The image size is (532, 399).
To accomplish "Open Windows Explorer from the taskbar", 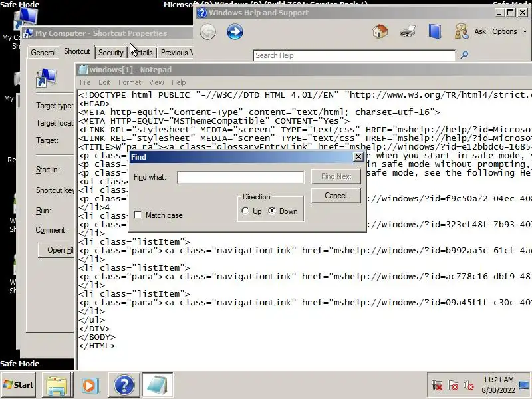I will (57, 385).
